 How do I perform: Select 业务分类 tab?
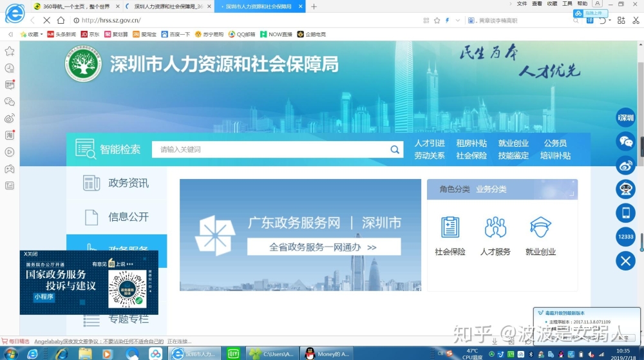[491, 189]
